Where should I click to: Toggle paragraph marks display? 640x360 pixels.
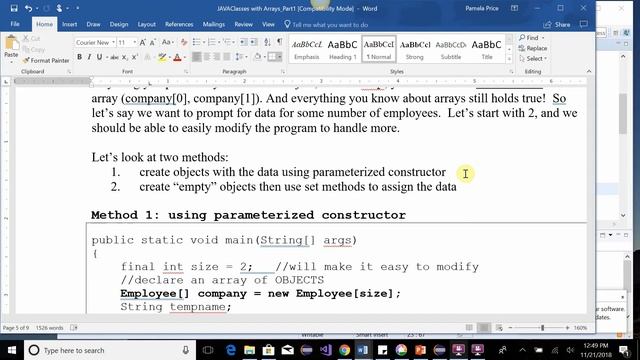pos(280,42)
